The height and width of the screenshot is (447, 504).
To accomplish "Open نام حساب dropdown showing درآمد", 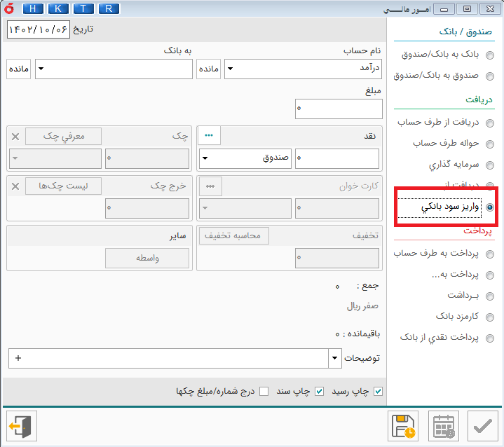I will [x=303, y=69].
